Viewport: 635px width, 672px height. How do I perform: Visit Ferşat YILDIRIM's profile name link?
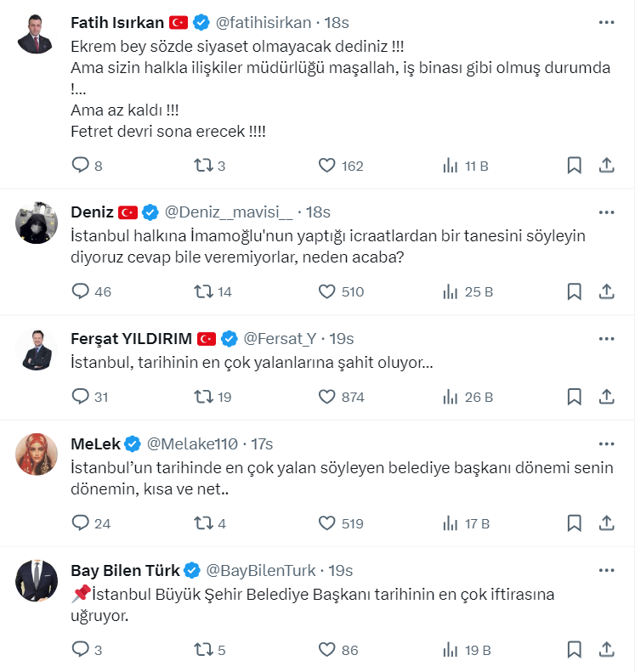[x=133, y=338]
